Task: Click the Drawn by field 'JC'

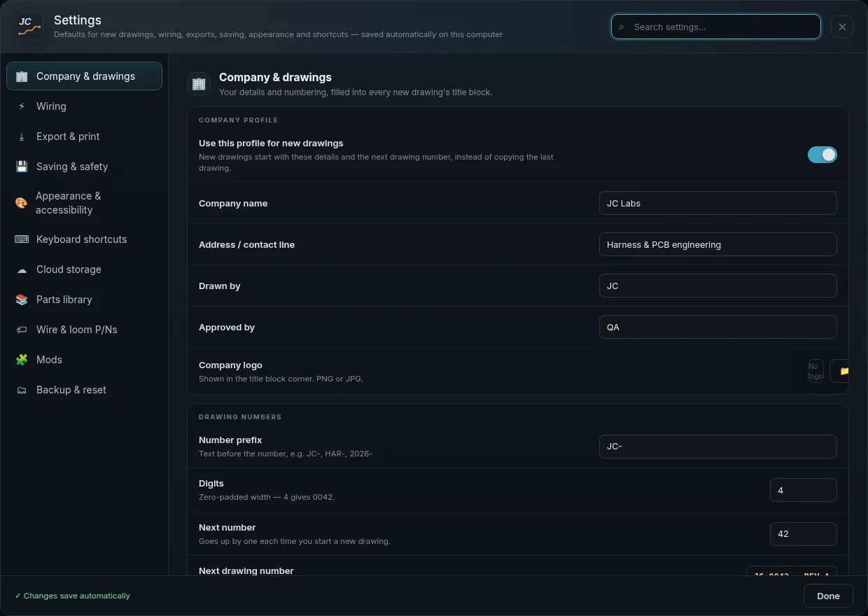Action: coord(717,286)
